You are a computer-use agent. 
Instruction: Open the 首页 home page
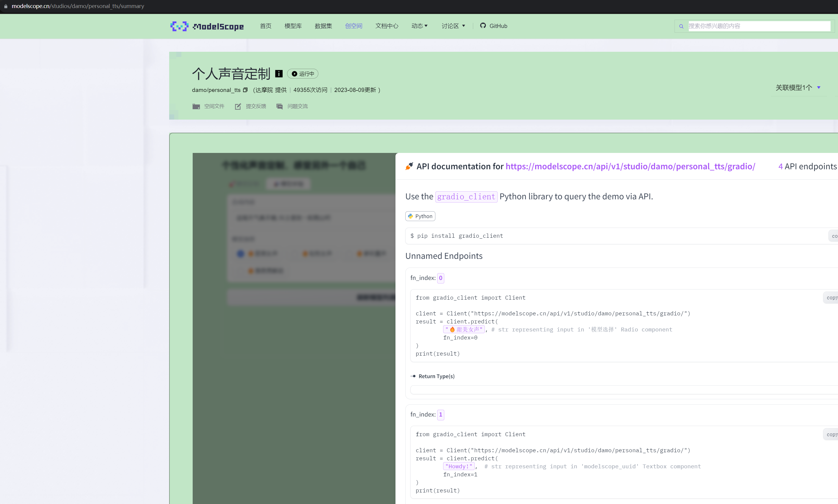point(266,26)
